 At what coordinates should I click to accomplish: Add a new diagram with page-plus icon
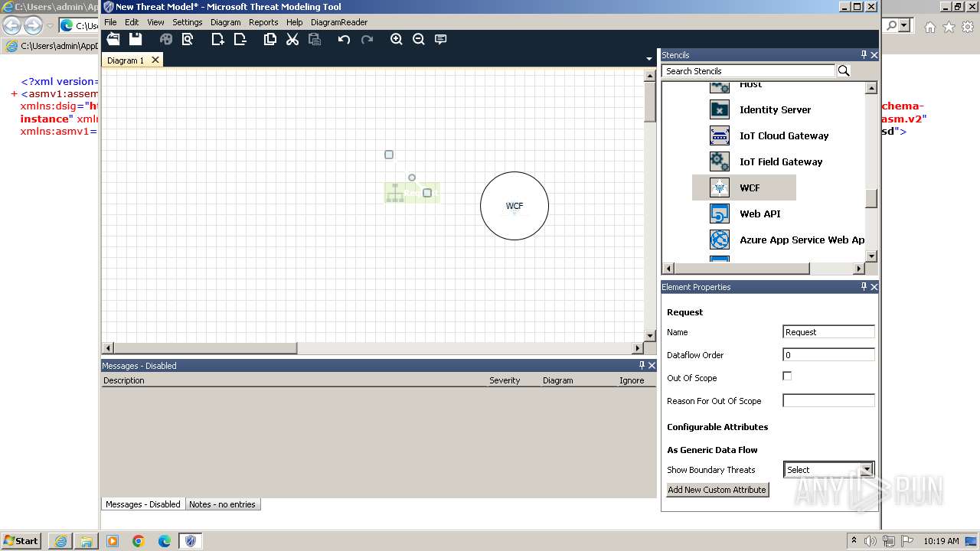pyautogui.click(x=218, y=39)
